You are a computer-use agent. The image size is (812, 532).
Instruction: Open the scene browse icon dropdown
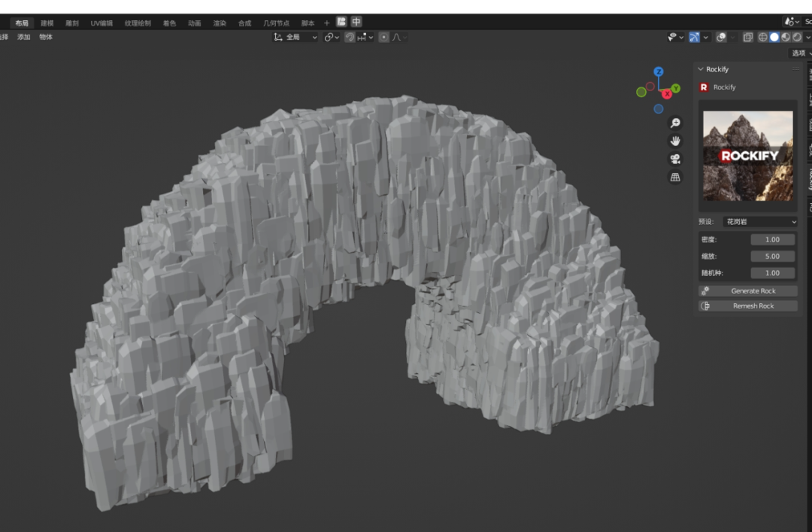(792, 22)
